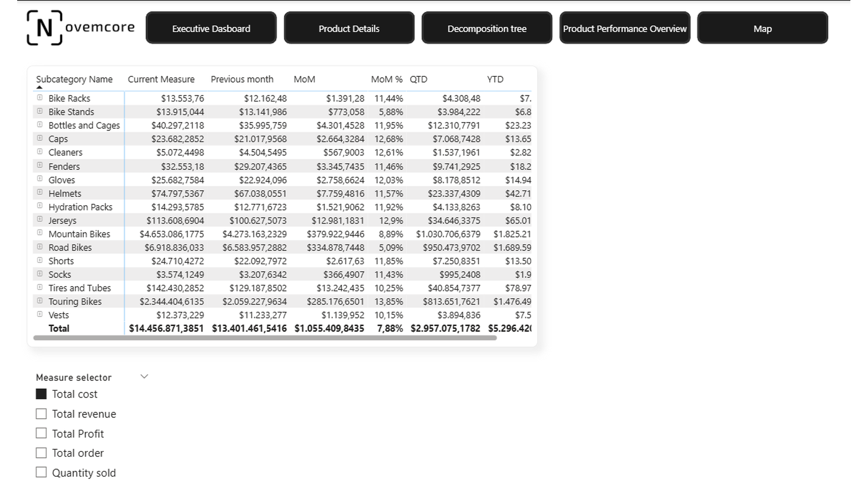Expand the Fenders subcategory row

(40, 165)
